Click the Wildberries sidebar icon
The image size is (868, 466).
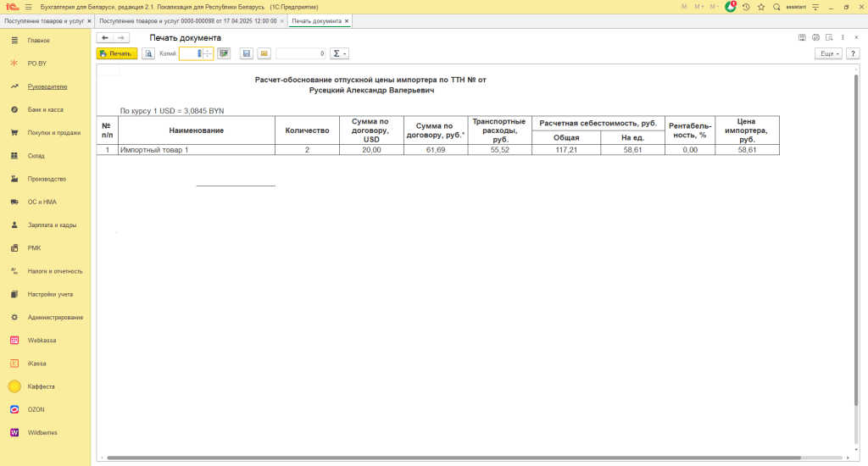14,433
